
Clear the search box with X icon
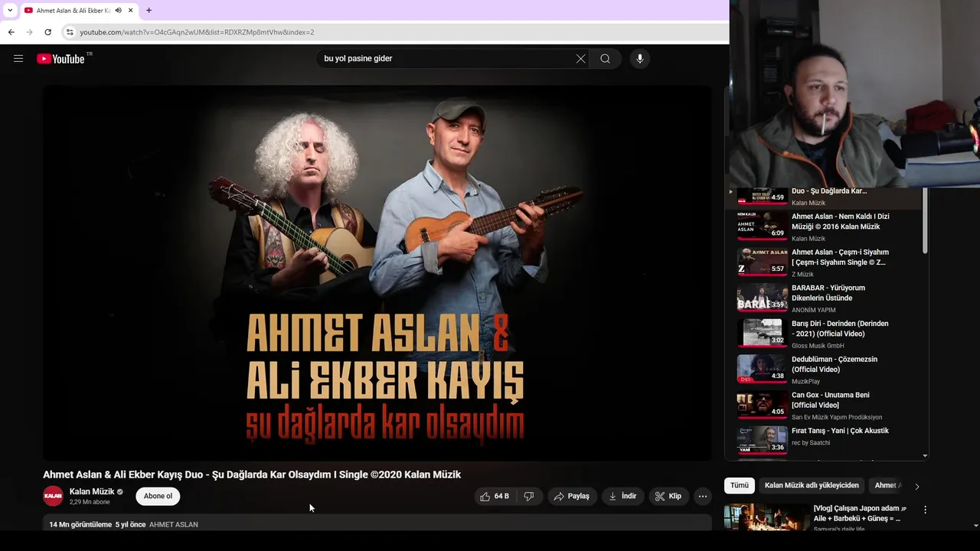580,59
